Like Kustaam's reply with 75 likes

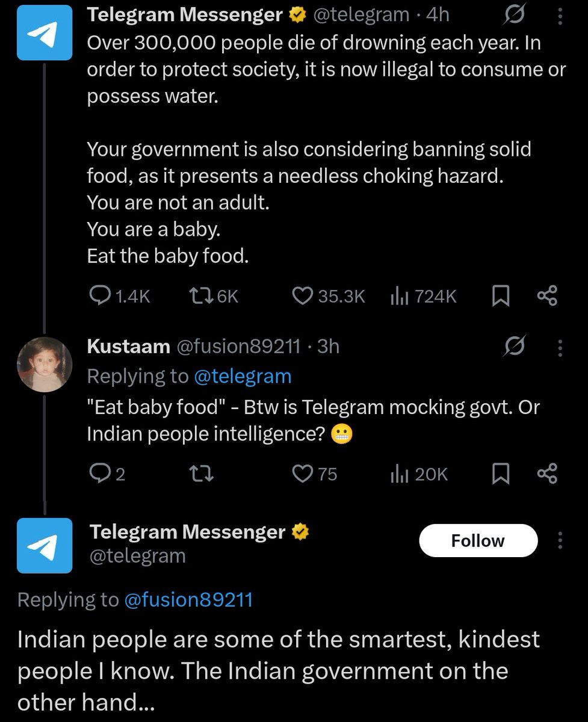315,474
